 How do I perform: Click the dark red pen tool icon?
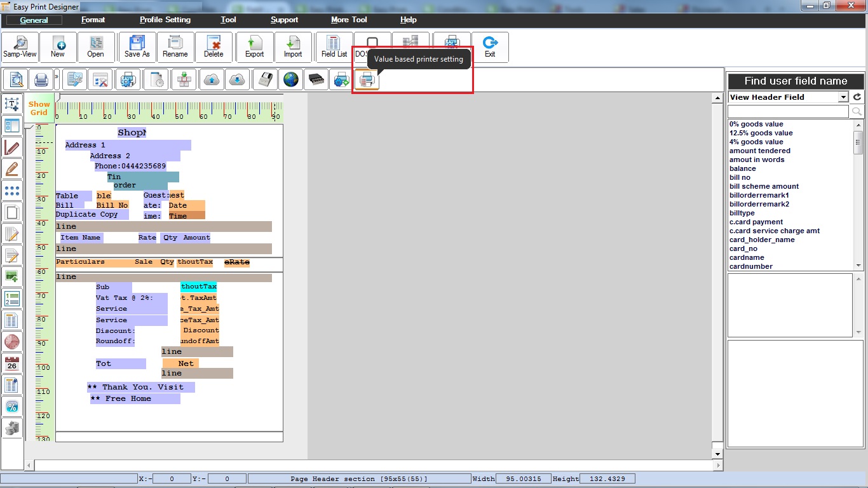12,147
